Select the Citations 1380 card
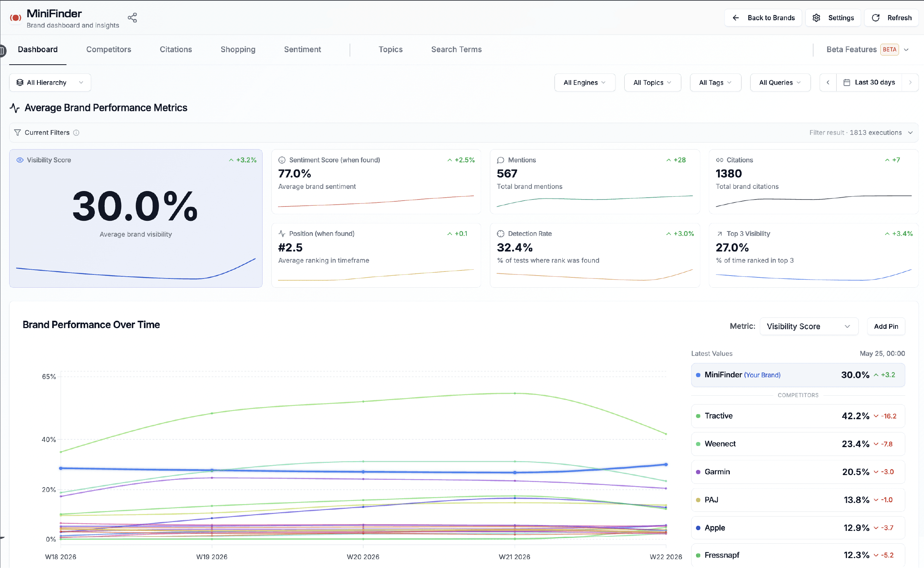The image size is (924, 568). pyautogui.click(x=813, y=182)
